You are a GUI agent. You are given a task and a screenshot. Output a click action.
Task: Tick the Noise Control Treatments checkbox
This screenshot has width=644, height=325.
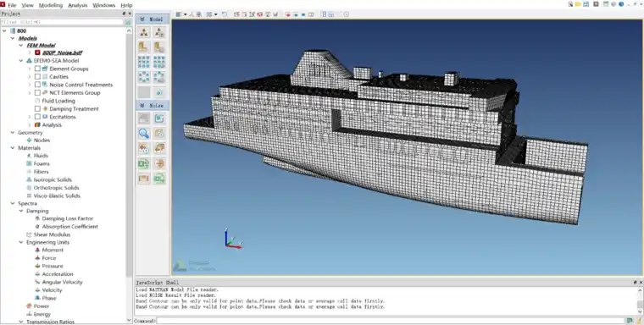tap(37, 85)
